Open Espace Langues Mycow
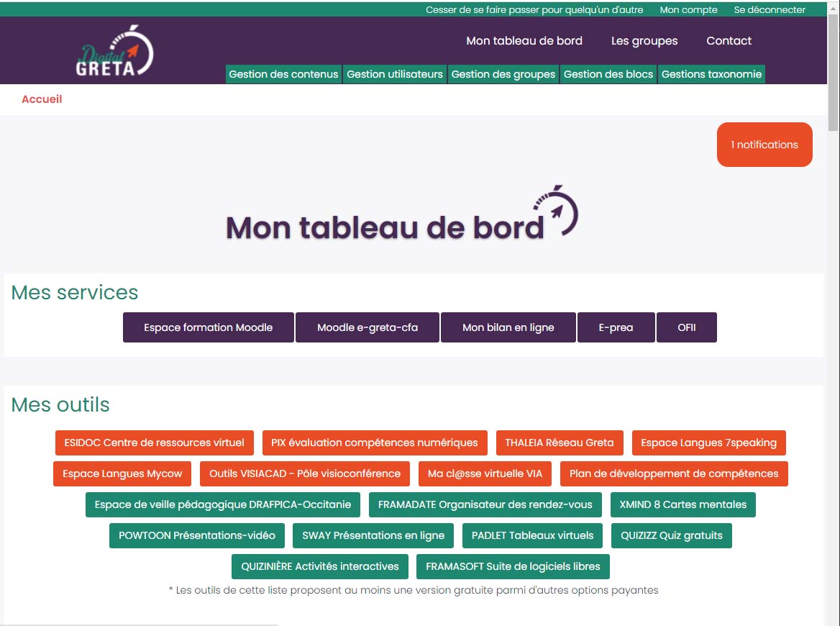This screenshot has width=840, height=626. [122, 473]
